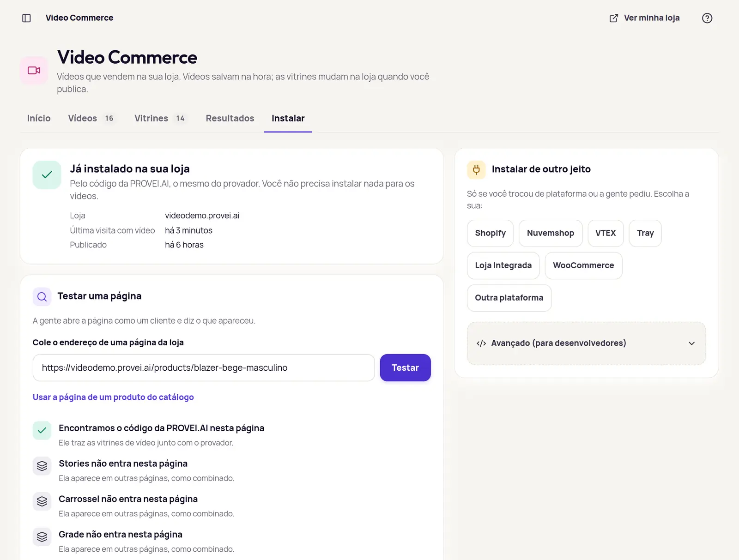Focus the store page URL input field
Screen dimensions: 739x560
204,367
